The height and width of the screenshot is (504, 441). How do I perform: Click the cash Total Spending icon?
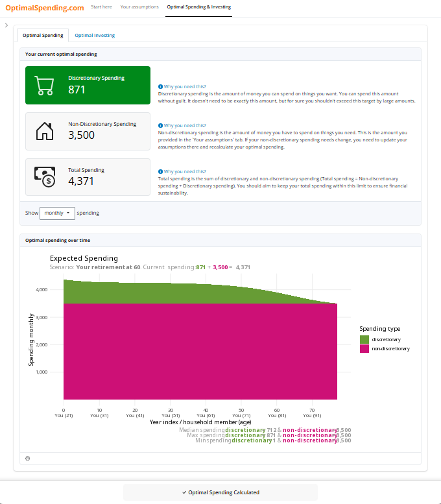pos(44,177)
